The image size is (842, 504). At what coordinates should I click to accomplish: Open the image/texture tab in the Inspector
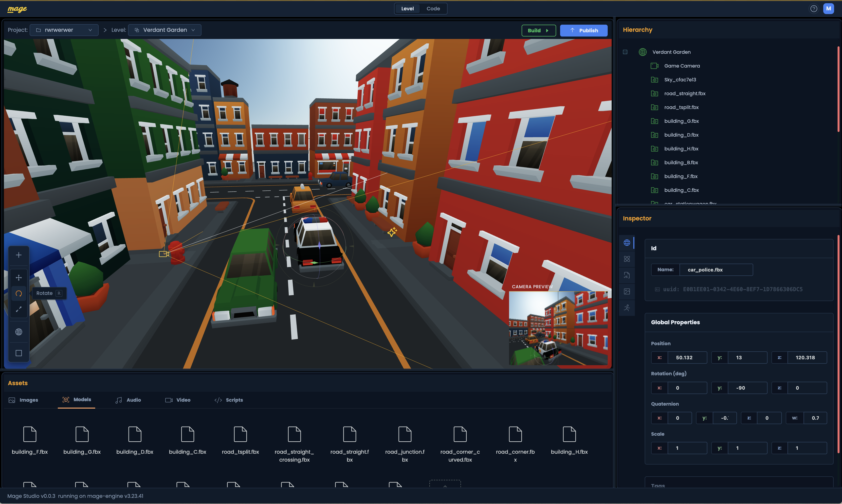(627, 291)
